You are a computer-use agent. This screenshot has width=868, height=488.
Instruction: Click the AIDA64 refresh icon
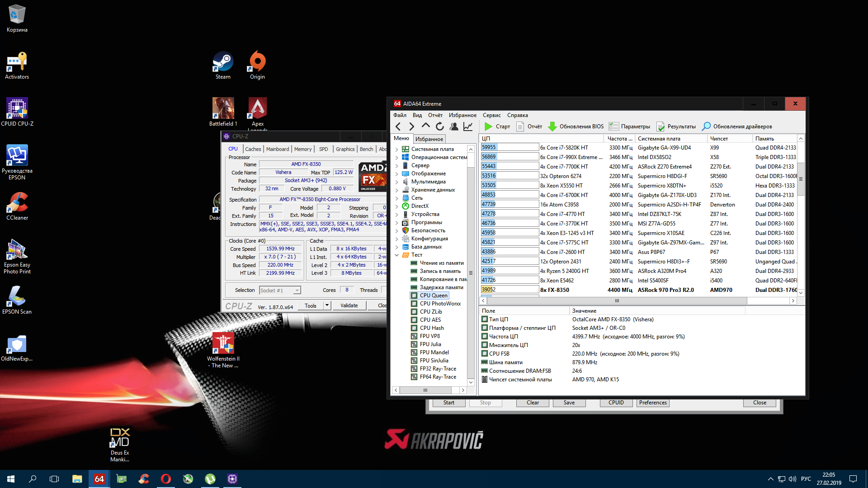pos(439,127)
